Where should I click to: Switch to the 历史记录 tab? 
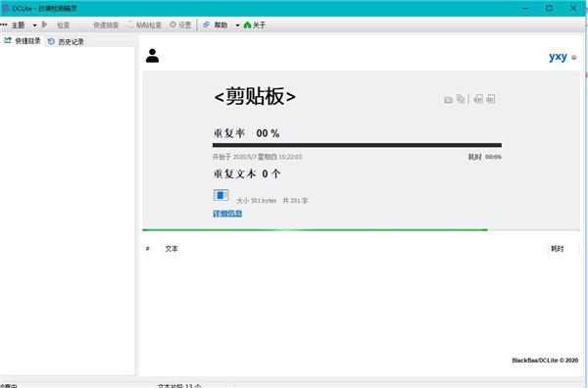(x=66, y=41)
